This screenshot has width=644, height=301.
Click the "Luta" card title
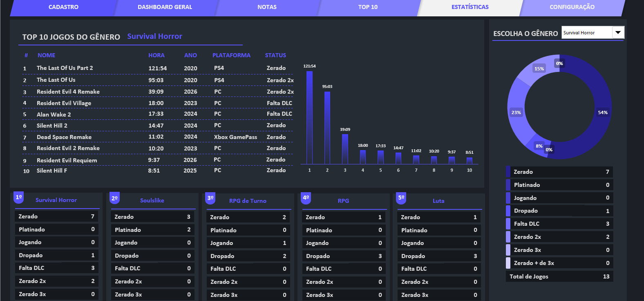click(x=438, y=201)
